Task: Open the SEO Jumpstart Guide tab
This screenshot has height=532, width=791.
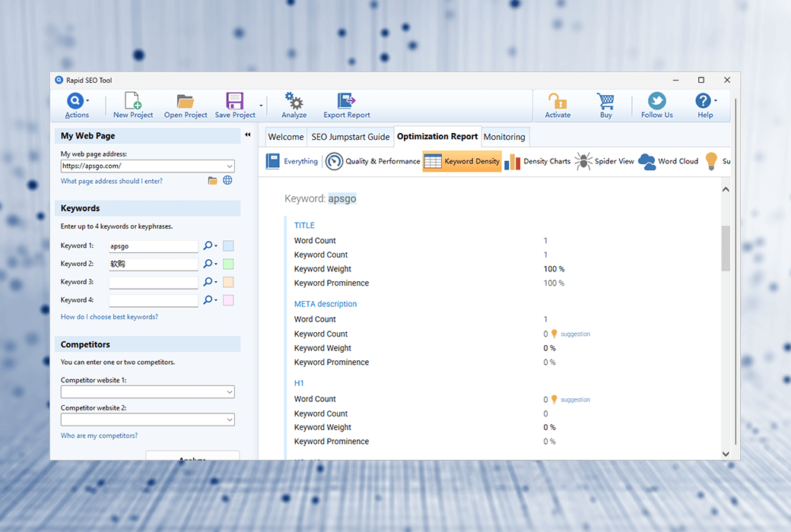Action: coord(351,137)
